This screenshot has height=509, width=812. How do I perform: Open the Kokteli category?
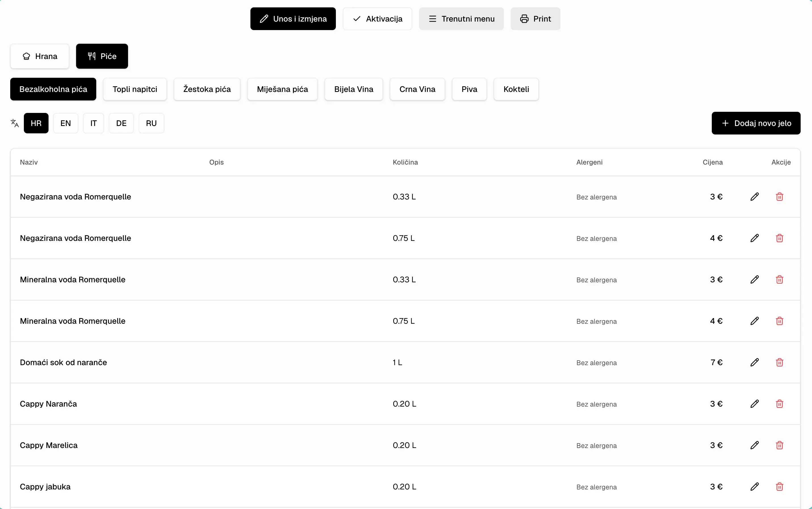click(516, 89)
